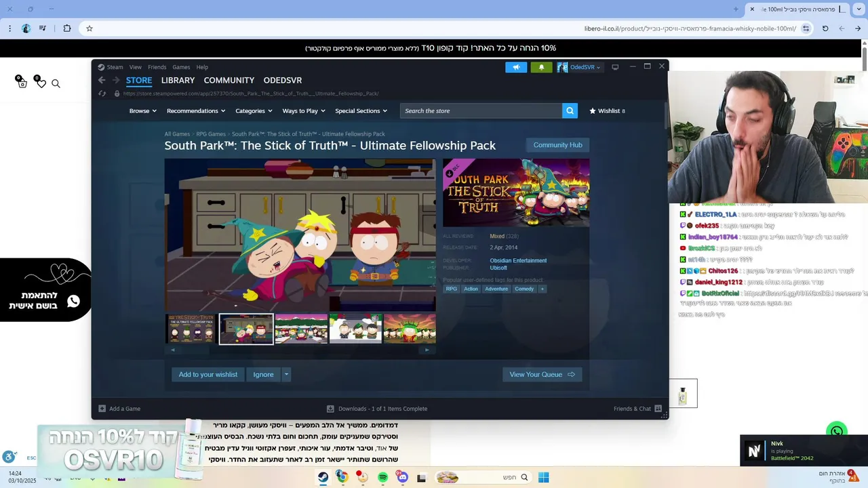868x488 pixels.
Task: Open Friends & Chat
Action: coord(637,409)
